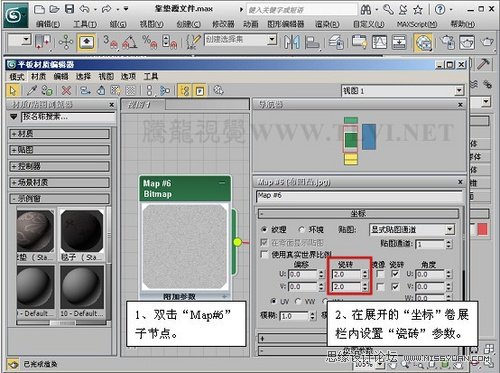Collapse the 坐标 rollout header
Viewport: 500px width, 373px height.
tap(358, 213)
